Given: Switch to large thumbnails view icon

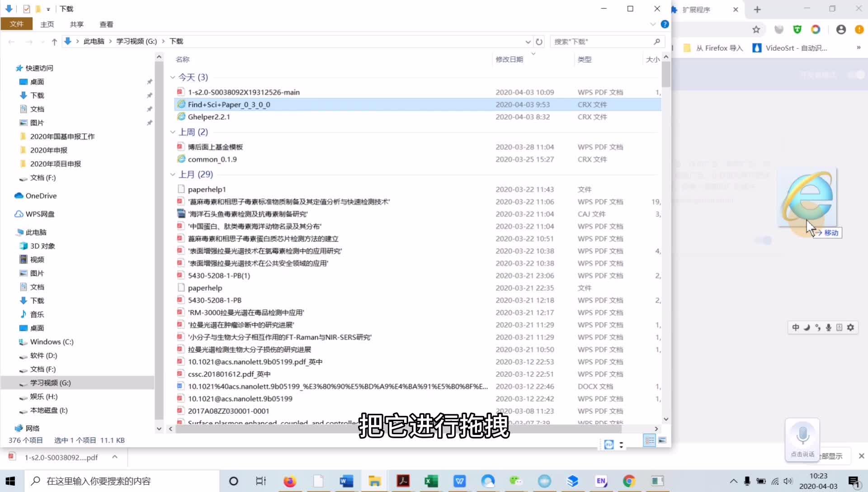Looking at the screenshot, I should (x=662, y=440).
